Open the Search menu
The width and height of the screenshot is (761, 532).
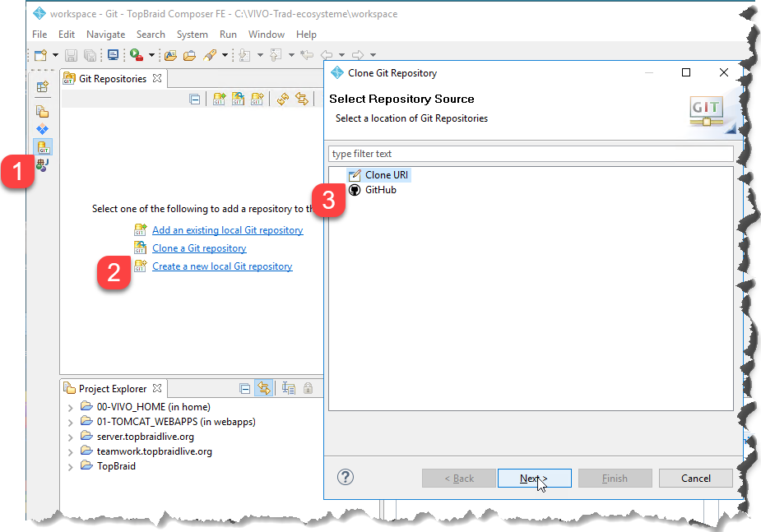151,35
